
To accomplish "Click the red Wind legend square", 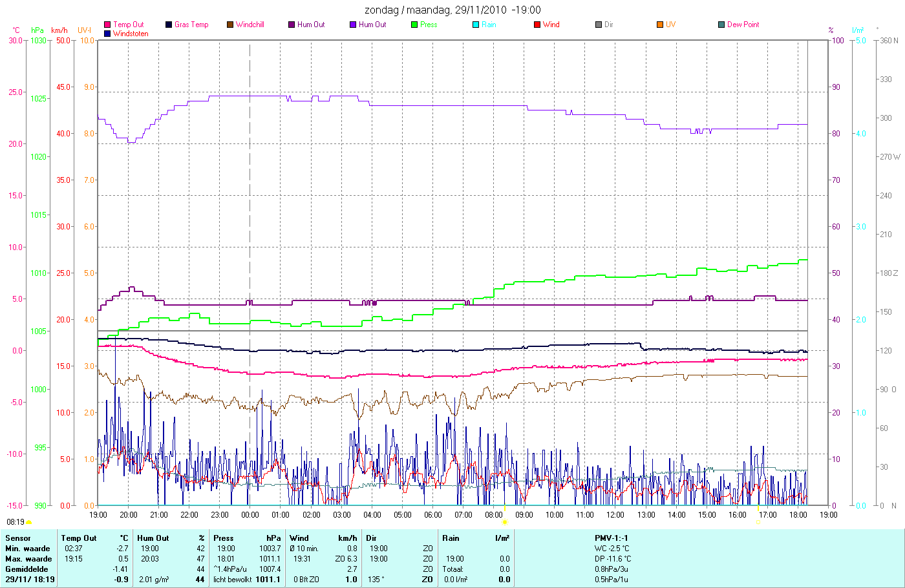I will 537,25.
